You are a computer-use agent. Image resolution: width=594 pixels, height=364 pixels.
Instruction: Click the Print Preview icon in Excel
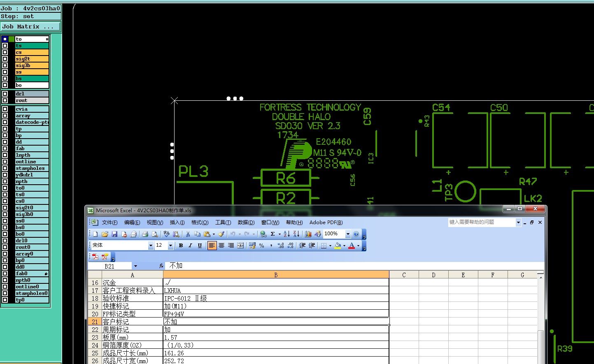(x=155, y=234)
